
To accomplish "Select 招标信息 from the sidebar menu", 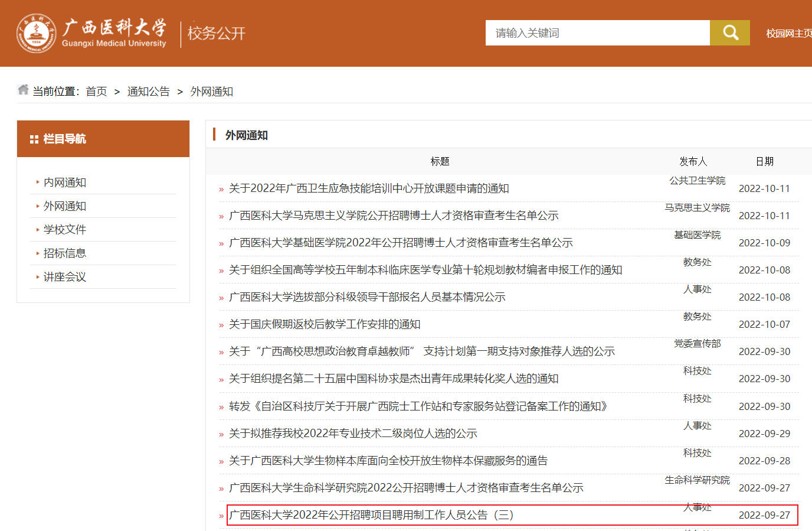I will click(x=65, y=253).
